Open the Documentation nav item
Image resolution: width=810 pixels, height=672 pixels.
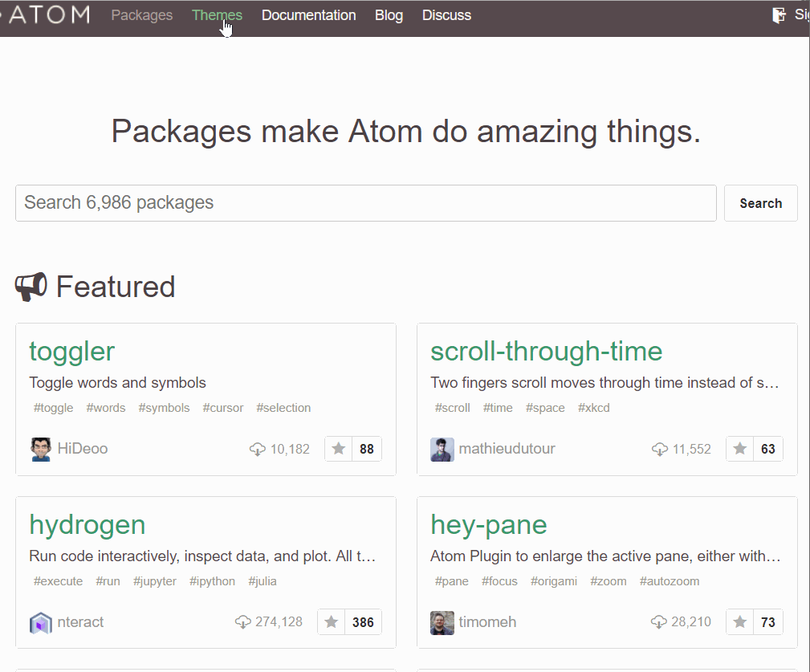click(x=308, y=15)
